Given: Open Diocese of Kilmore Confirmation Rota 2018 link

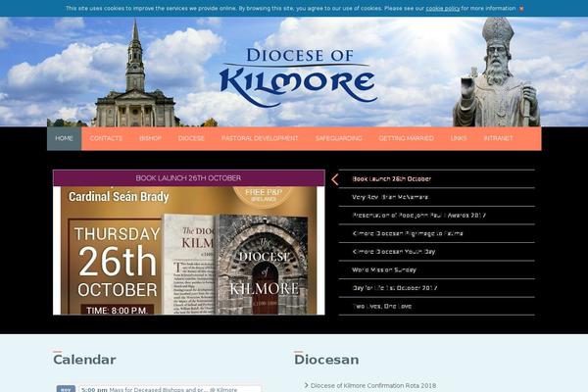Looking at the screenshot, I should click(x=373, y=385).
